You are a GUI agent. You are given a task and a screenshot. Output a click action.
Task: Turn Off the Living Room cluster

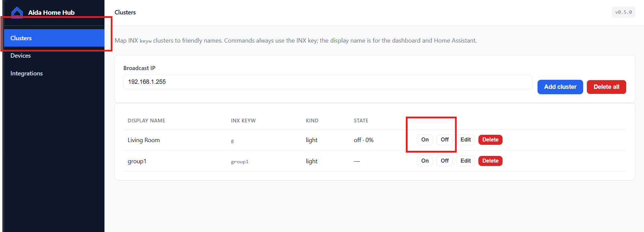pyautogui.click(x=444, y=139)
